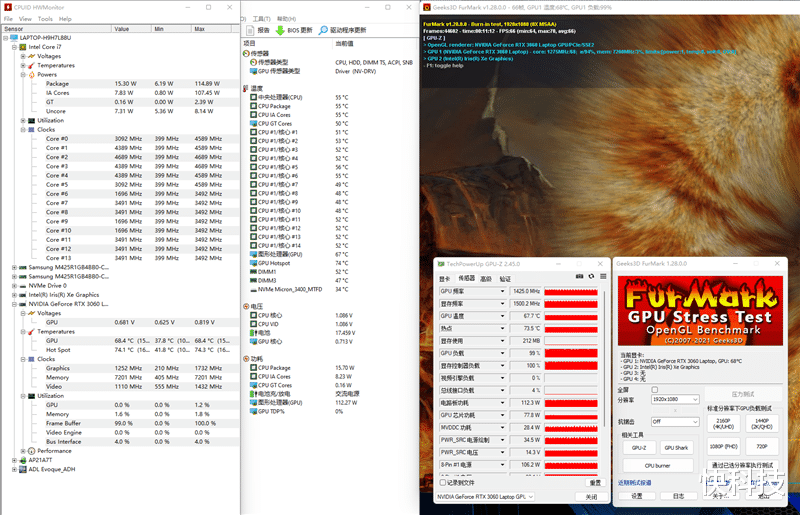This screenshot has height=515, width=800.
Task: Click the driver update magnifier icon
Action: pyautogui.click(x=323, y=30)
